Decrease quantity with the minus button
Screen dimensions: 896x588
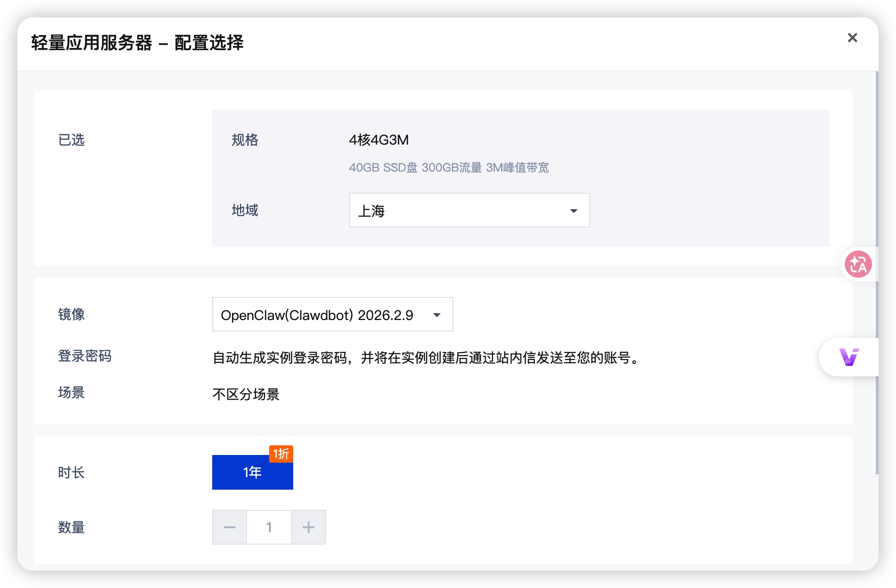(230, 527)
